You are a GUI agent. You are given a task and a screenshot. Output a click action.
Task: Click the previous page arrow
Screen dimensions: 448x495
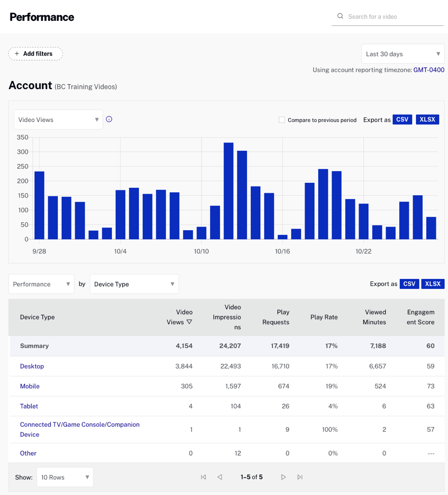coord(220,477)
